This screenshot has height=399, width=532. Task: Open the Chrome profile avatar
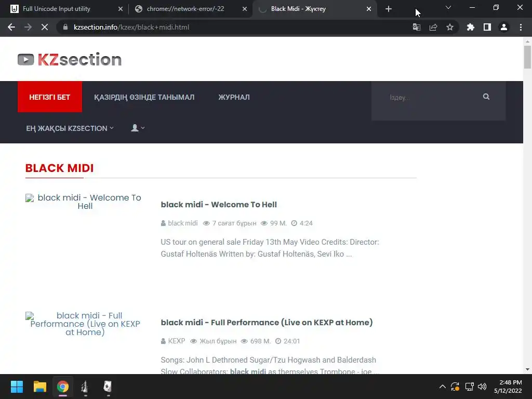pos(504,27)
